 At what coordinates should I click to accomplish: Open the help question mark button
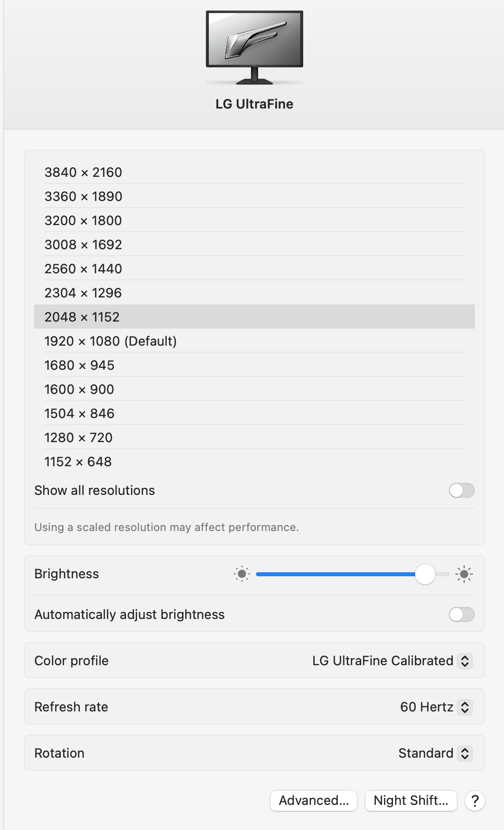(x=474, y=800)
